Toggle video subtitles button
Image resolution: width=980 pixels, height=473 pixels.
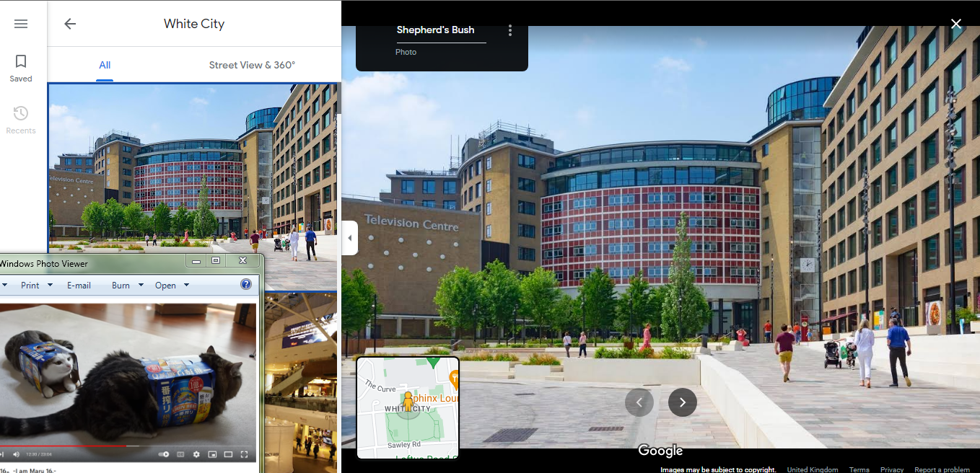pyautogui.click(x=180, y=454)
